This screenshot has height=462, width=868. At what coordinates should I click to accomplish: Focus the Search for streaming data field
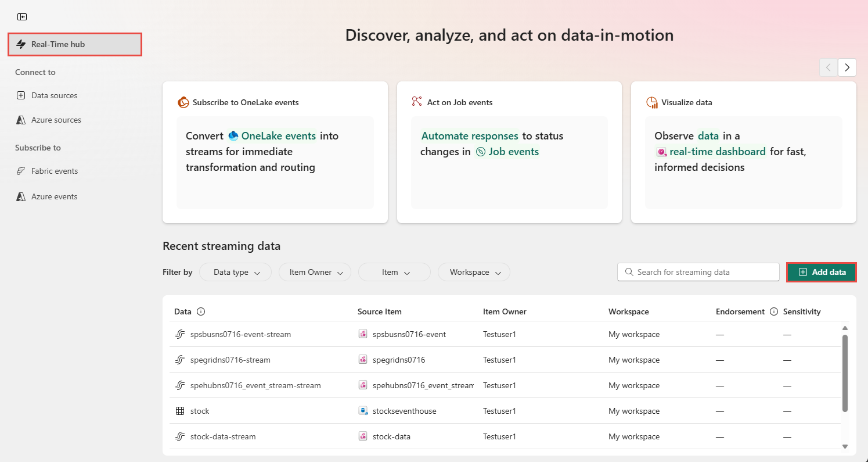coord(698,272)
